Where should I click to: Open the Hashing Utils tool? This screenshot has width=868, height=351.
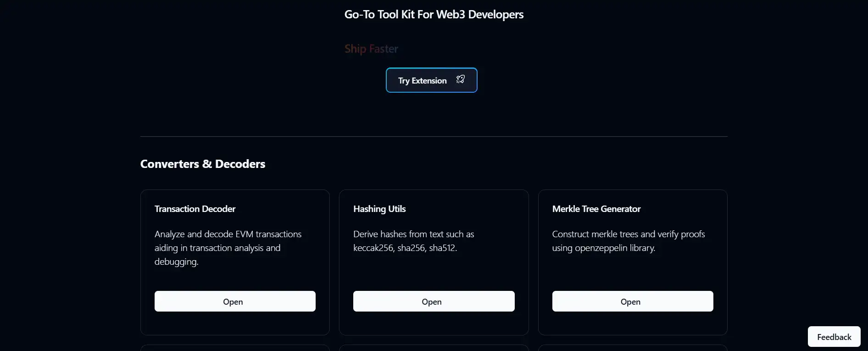point(434,301)
